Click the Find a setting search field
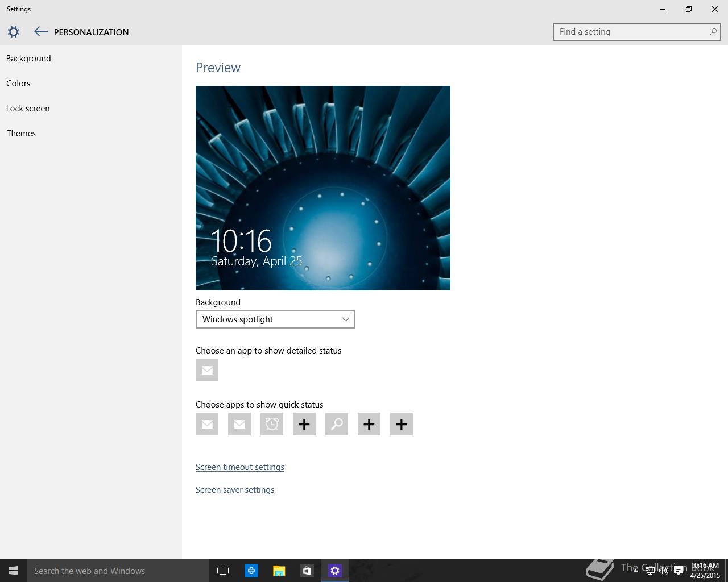728x582 pixels. (x=636, y=32)
